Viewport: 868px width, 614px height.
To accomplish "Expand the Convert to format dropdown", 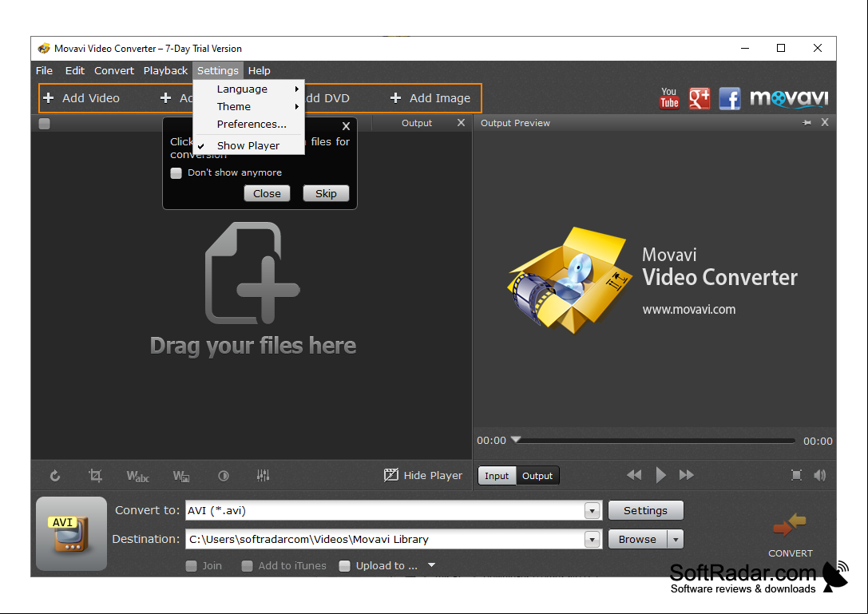I will point(592,510).
